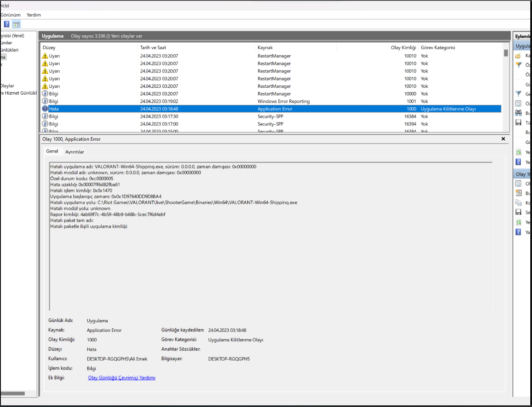This screenshot has width=532, height=407.
Task: Click Günlüğe kaydedilen value 24.04.2023 03:18:48
Action: pyautogui.click(x=227, y=330)
